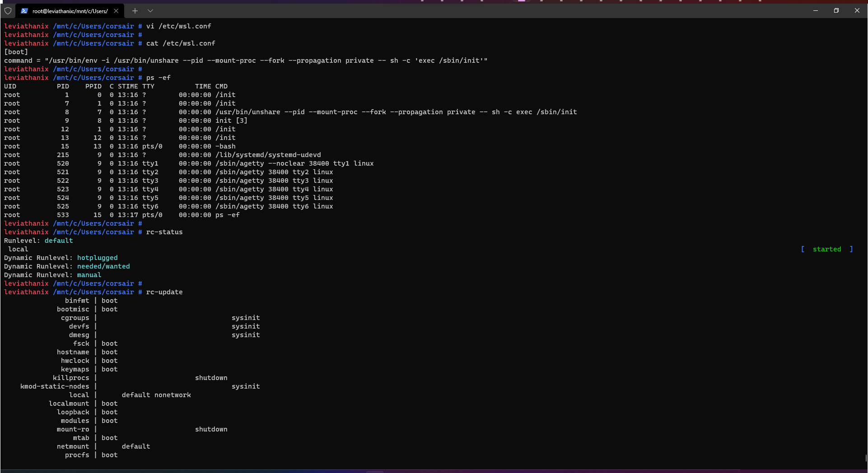Click the shield icon in the title bar
This screenshot has height=473, width=868.
coord(8,10)
